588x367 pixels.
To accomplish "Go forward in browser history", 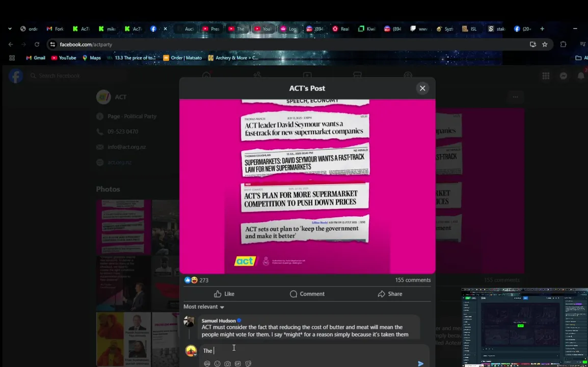I will (23, 44).
